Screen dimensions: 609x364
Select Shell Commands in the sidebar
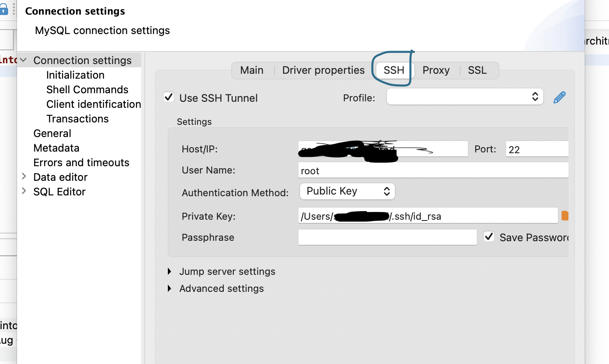click(x=87, y=90)
